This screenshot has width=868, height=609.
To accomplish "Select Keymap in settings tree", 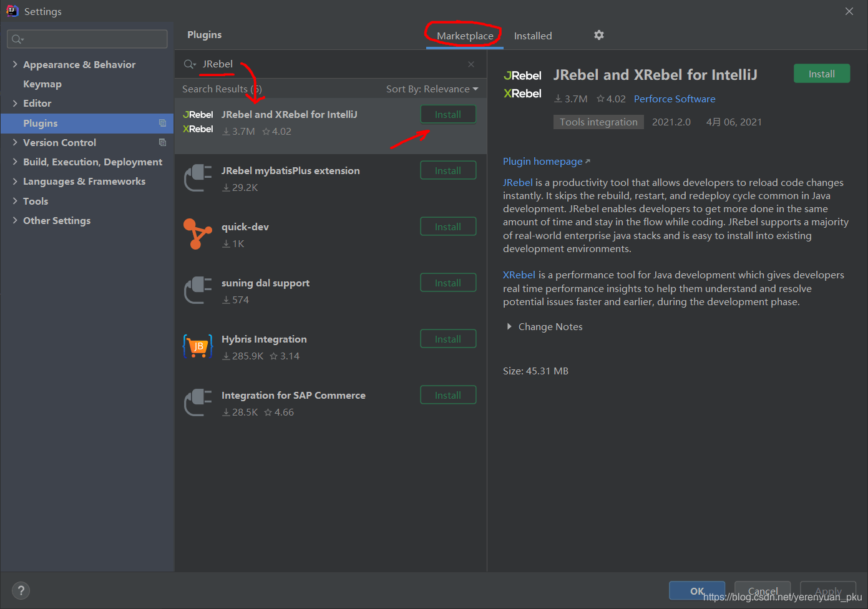I will pos(42,84).
